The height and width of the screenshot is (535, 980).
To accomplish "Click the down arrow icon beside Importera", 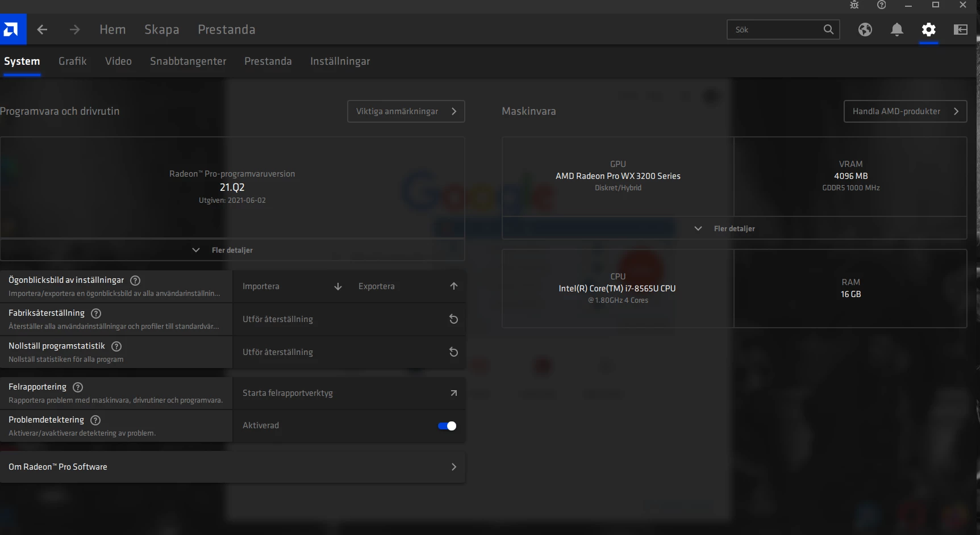I will point(338,286).
